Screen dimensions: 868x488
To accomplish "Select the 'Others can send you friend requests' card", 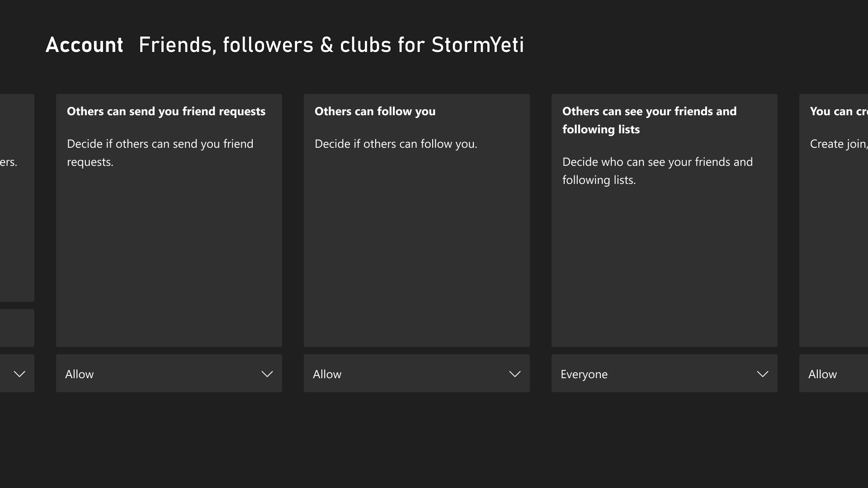I will pyautogui.click(x=168, y=220).
